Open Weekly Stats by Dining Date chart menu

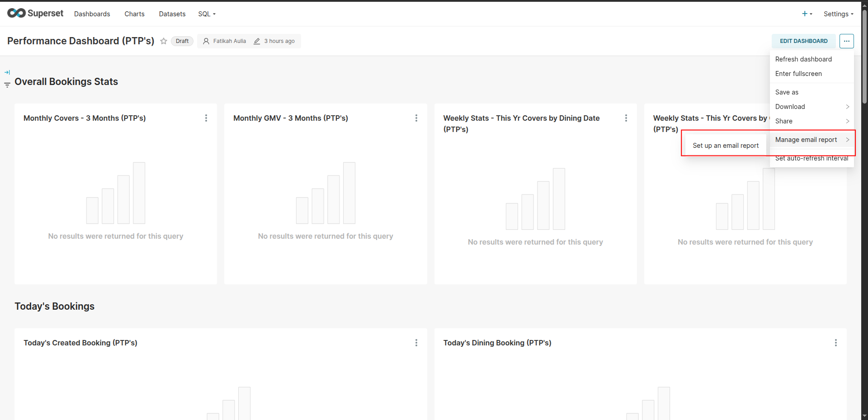tap(626, 118)
